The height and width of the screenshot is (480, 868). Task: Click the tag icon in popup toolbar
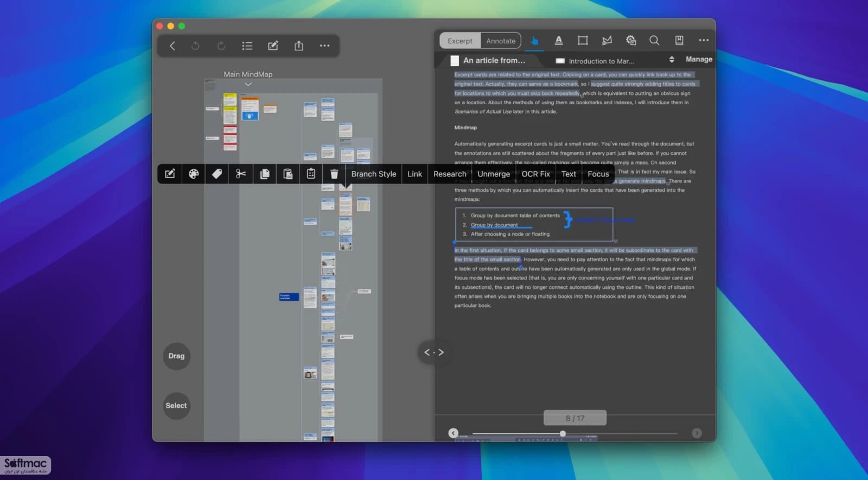tap(217, 174)
